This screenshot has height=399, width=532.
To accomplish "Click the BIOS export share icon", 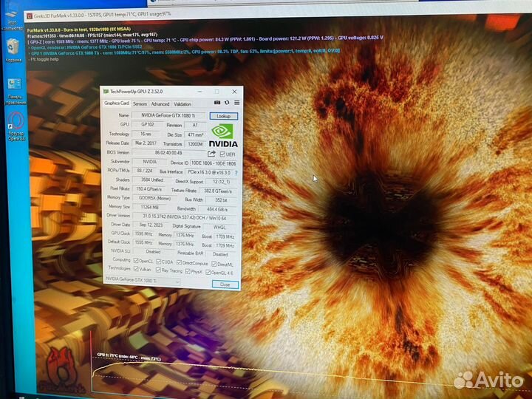I will pos(211,154).
